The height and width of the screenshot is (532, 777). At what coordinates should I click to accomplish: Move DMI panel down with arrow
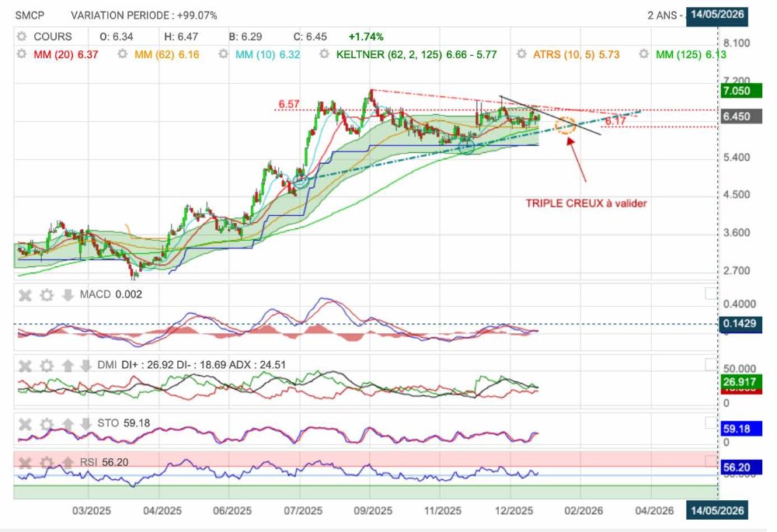85,366
